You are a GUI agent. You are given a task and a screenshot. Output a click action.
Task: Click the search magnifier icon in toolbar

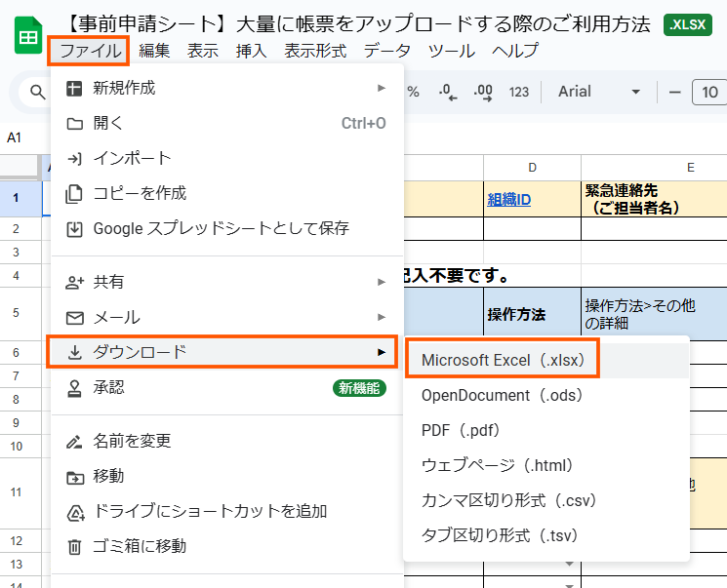pyautogui.click(x=38, y=93)
